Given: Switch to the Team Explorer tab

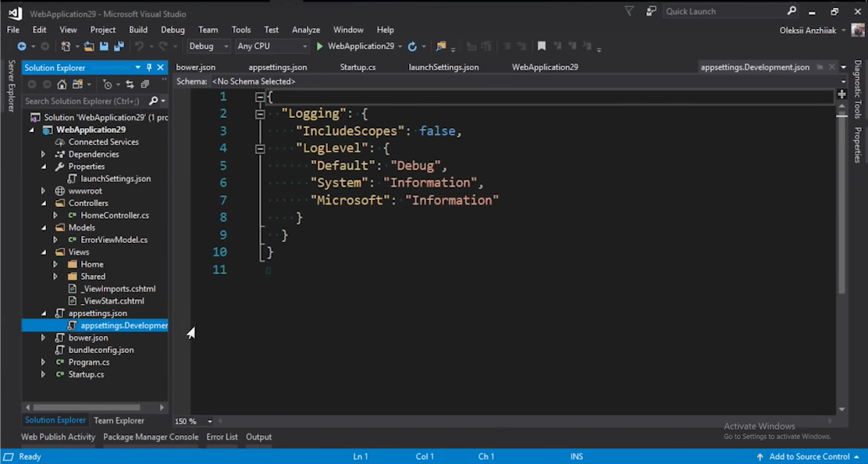Looking at the screenshot, I should pyautogui.click(x=119, y=421).
